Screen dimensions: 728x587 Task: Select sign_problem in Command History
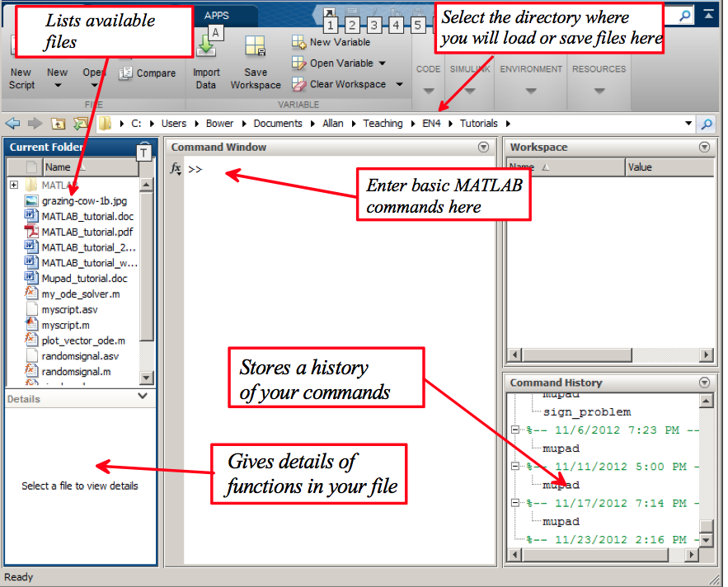pos(587,412)
